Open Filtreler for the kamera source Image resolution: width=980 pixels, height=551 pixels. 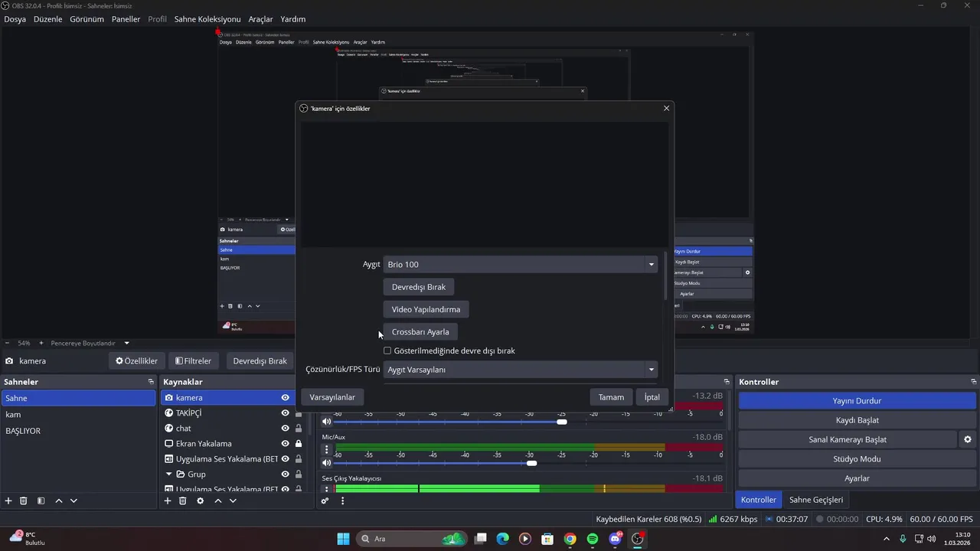click(193, 360)
